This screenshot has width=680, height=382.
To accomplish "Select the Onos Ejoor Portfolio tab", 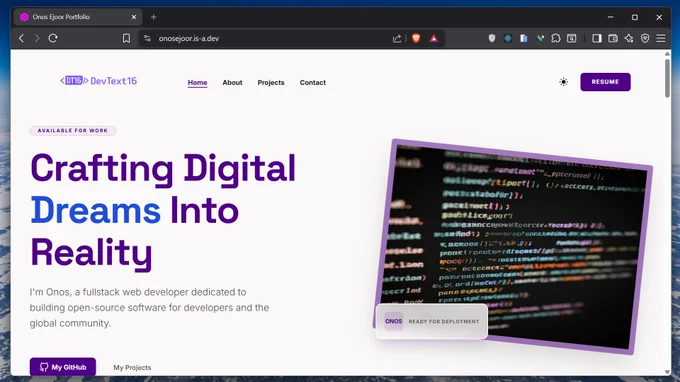I will click(78, 17).
